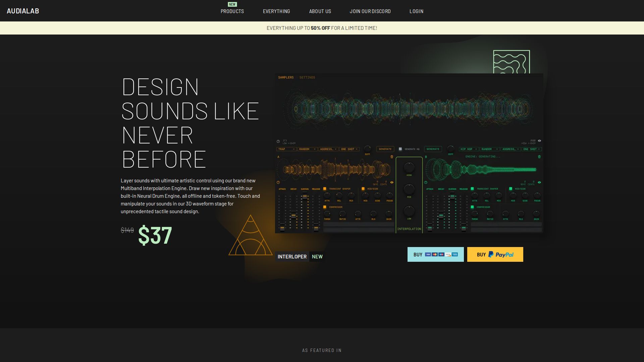This screenshot has height=362, width=644.
Task: Open sampler B green RANDOM dropdown
Action: [490, 149]
